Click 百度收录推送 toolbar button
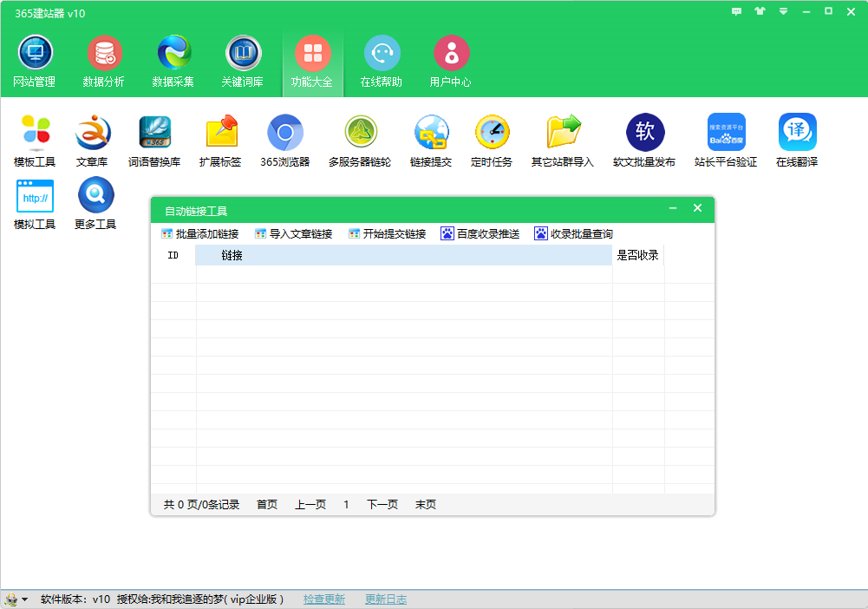The width and height of the screenshot is (868, 609). 480,233
